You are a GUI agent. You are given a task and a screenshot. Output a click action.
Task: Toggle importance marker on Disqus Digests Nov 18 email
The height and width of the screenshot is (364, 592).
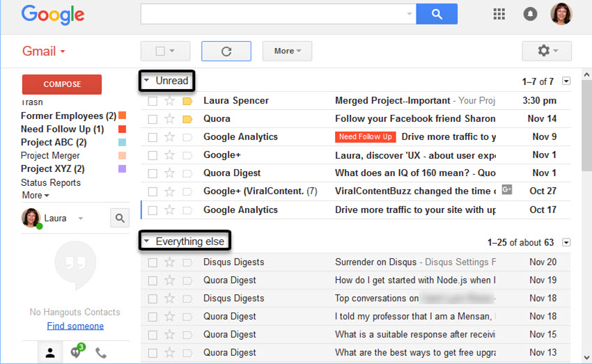pos(187,299)
